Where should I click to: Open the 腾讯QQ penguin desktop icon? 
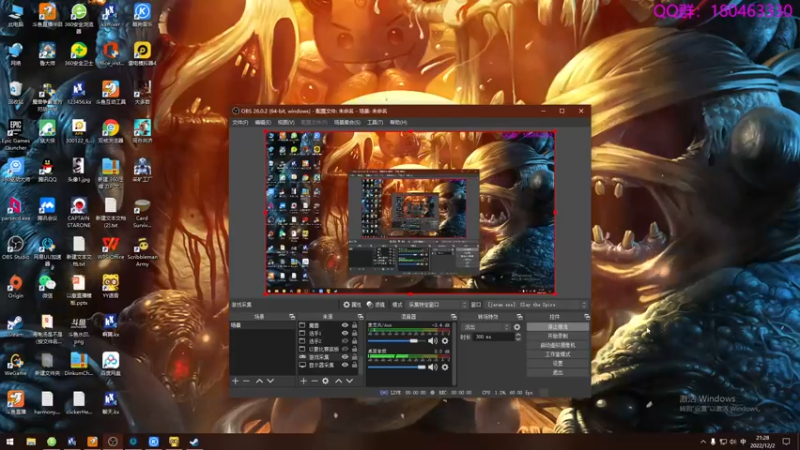coord(47,170)
